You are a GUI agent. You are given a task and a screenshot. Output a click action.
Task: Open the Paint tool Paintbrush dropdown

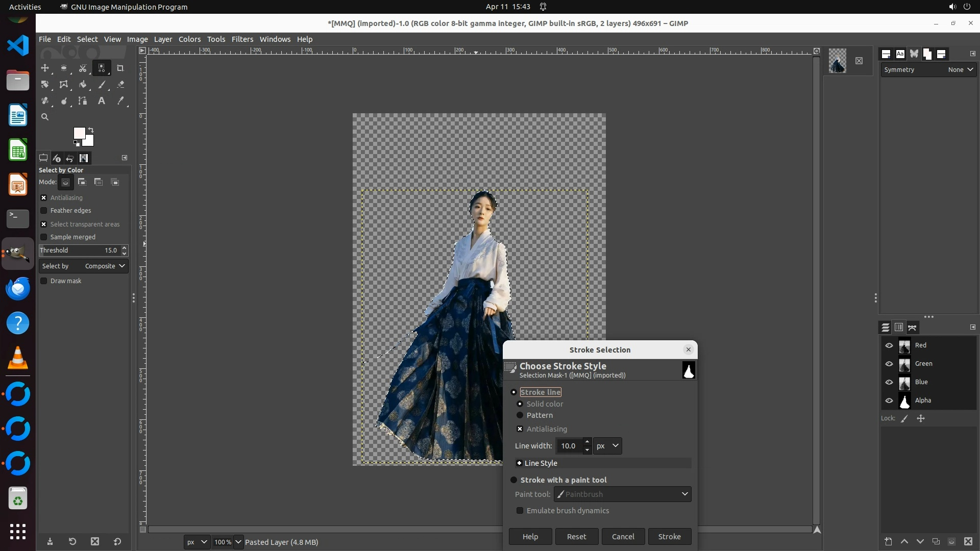(623, 494)
